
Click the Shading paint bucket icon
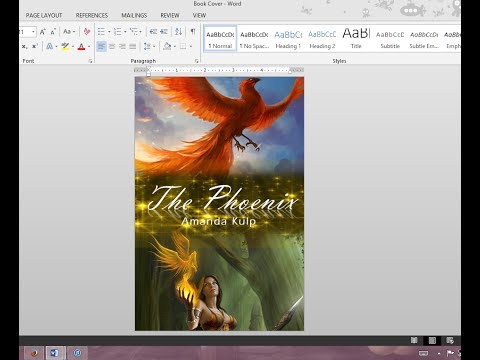pos(167,46)
